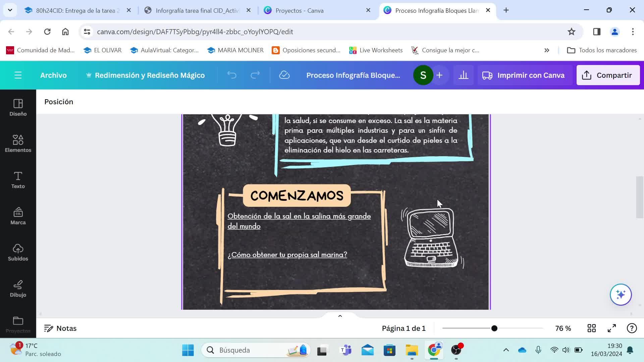The height and width of the screenshot is (362, 644).
Task: Toggle fullscreen presentation mode
Action: (612, 328)
